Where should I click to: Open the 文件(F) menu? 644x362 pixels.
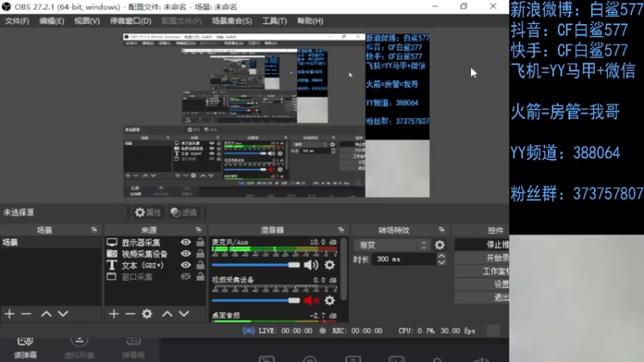[x=17, y=21]
